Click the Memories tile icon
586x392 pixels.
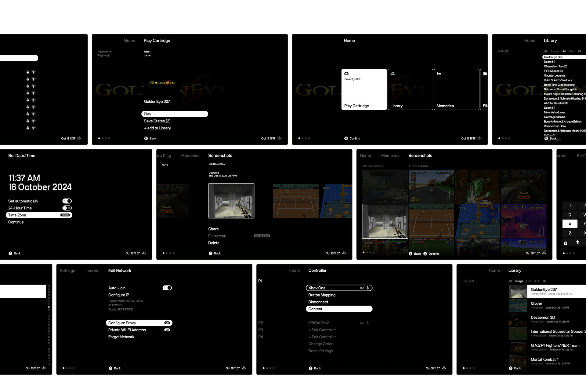click(439, 74)
